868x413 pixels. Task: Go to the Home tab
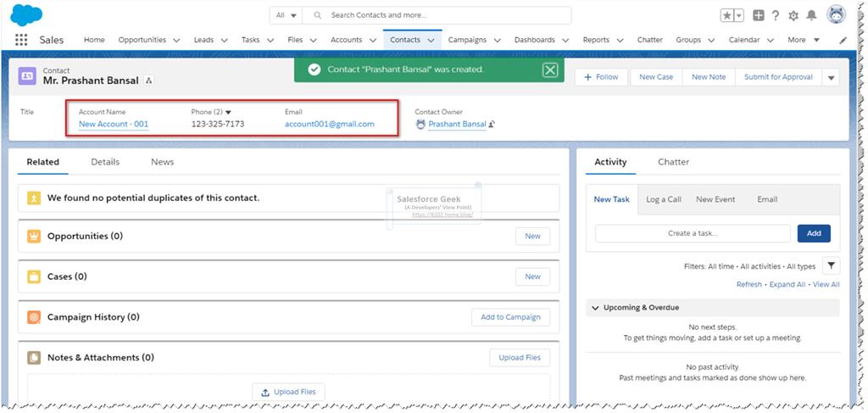94,40
